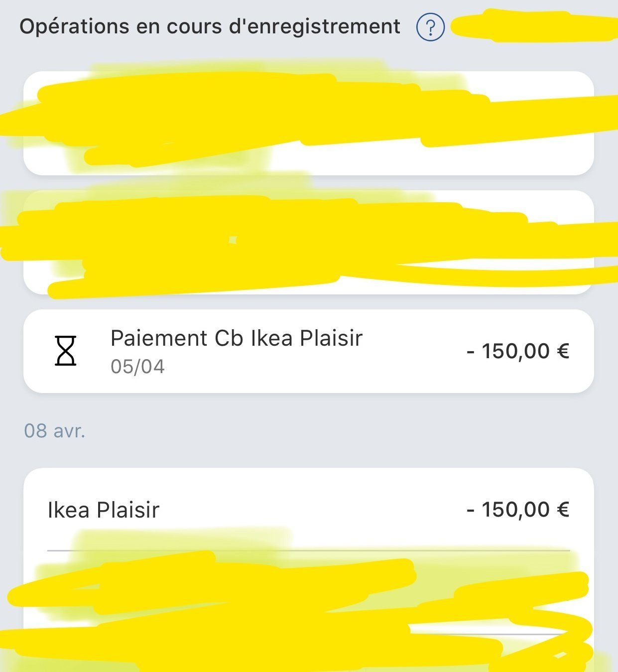Click the euro sign on 08 avr. transaction
This screenshot has height=672, width=618.
pos(563,510)
